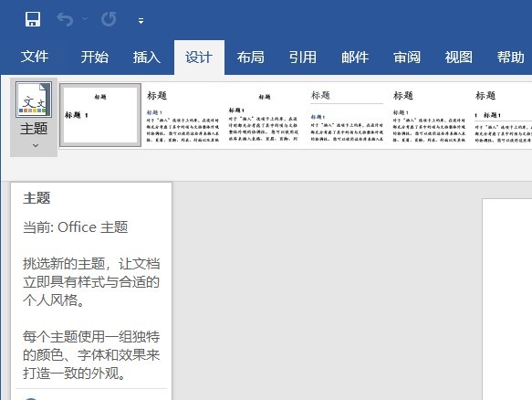Select the 设计 ribbon tab

coord(199,58)
